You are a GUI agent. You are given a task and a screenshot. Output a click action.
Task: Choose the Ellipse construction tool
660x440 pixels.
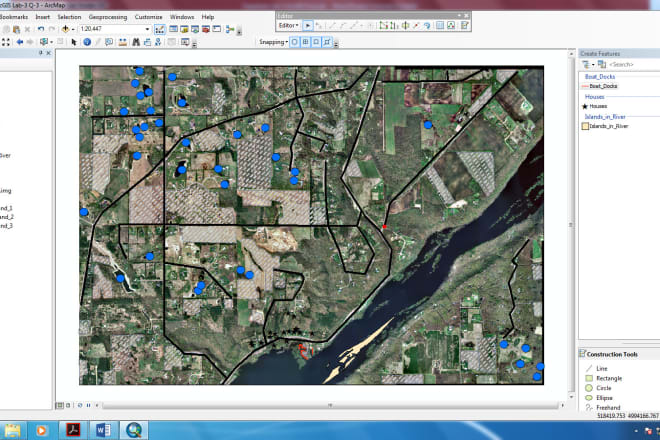[599, 397]
